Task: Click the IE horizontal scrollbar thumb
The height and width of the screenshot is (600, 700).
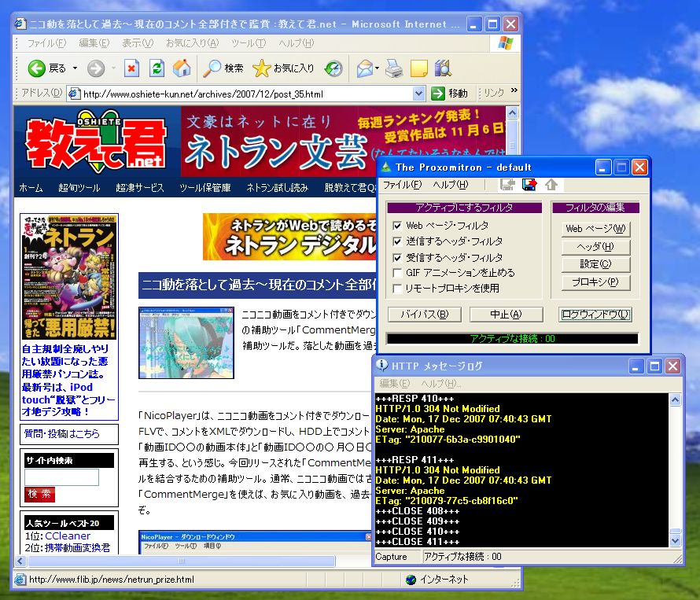Action: (181, 561)
